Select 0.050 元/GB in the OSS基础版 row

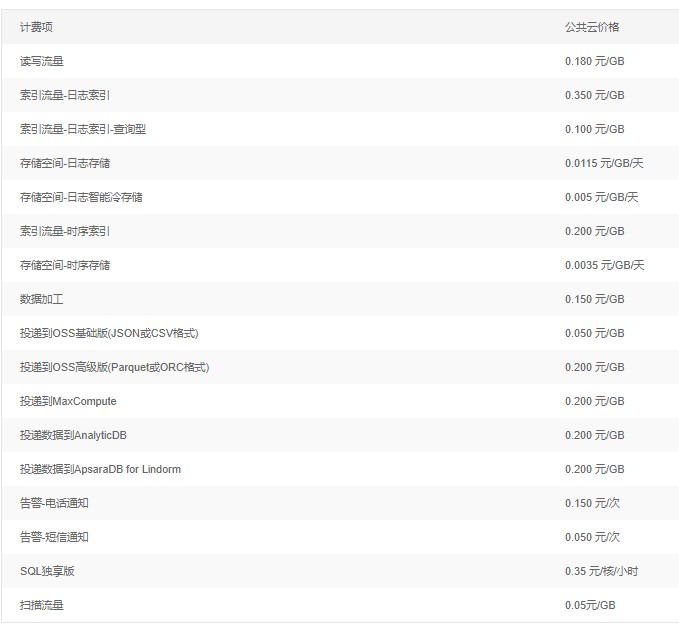coord(595,333)
